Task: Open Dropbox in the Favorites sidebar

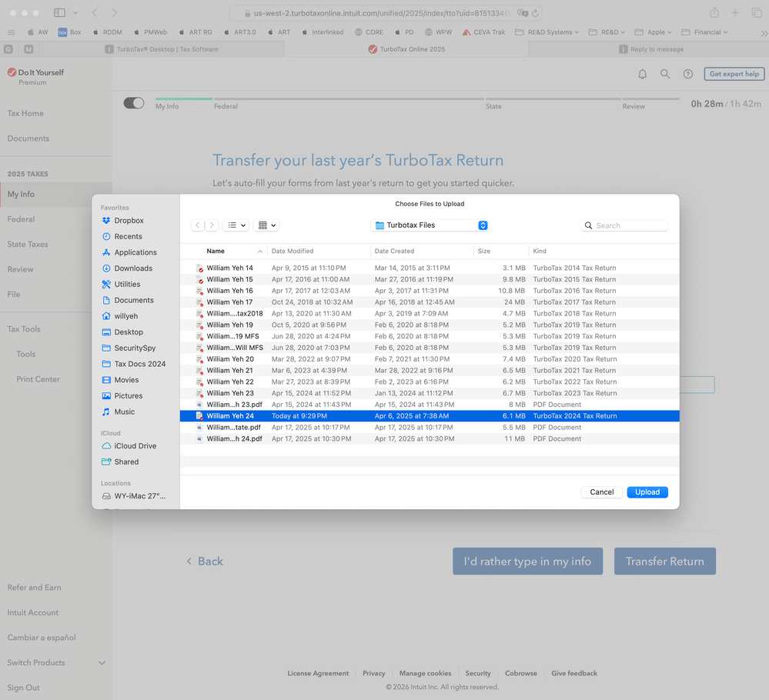Action: pyautogui.click(x=129, y=221)
